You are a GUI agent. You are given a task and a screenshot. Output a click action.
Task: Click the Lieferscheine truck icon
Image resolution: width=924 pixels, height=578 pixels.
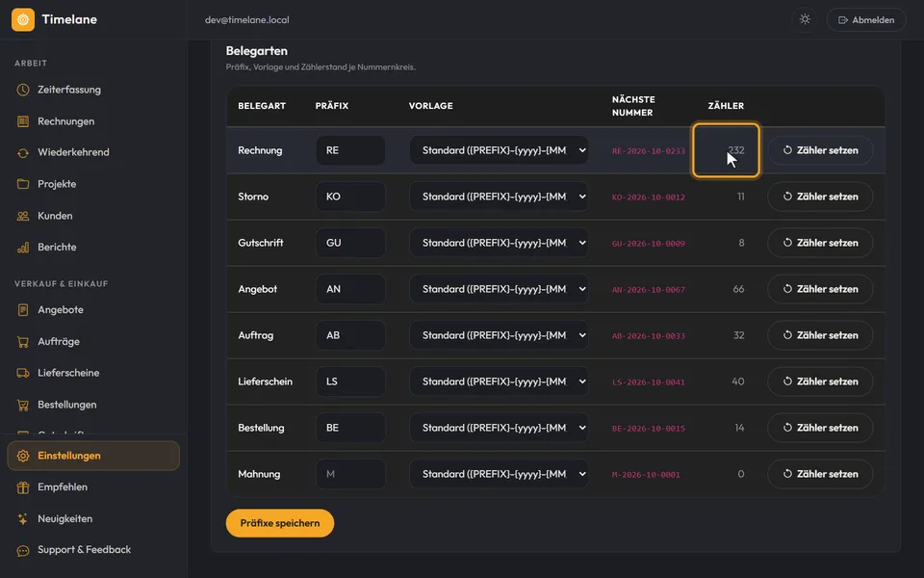pyautogui.click(x=23, y=373)
